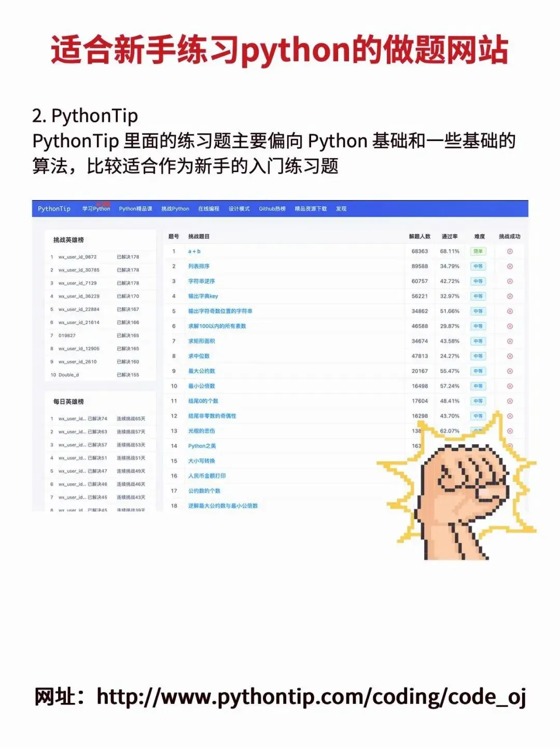Open the 输出字符奇数位置的字符串 challenge
The image size is (560, 748).
(x=220, y=312)
